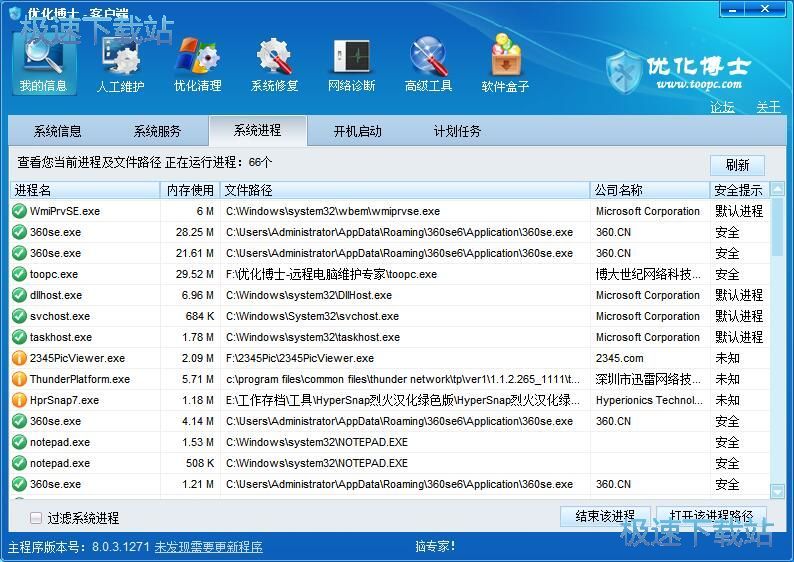The height and width of the screenshot is (562, 794).
Task: Switch to the 系统信息 tab
Action: tap(58, 132)
